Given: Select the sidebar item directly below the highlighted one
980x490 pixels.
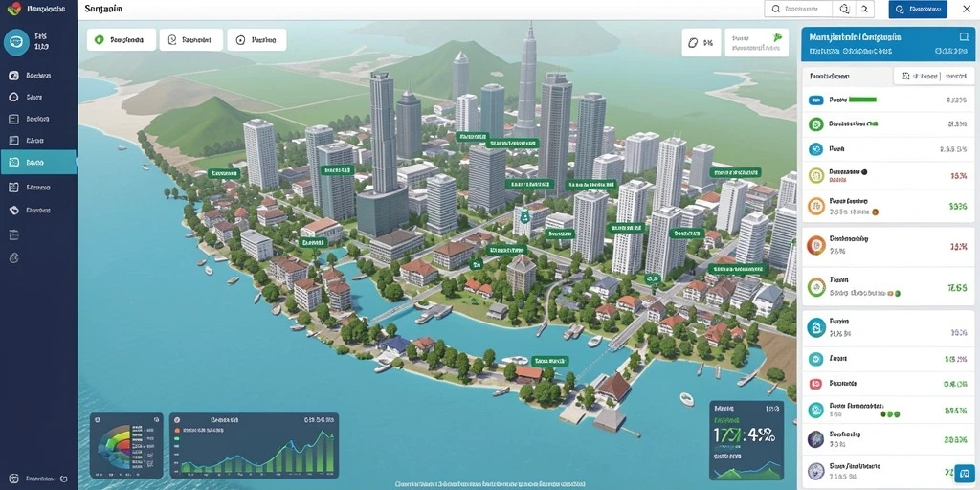Looking at the screenshot, I should [37, 187].
